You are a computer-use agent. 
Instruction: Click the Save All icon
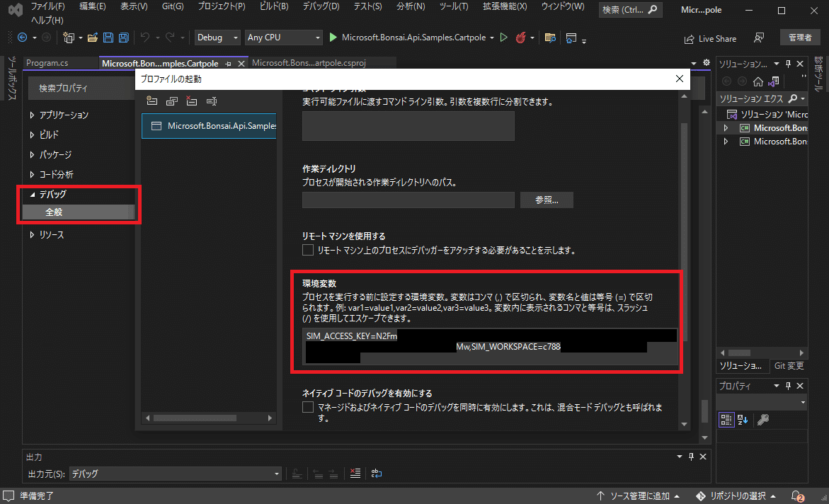pyautogui.click(x=124, y=38)
